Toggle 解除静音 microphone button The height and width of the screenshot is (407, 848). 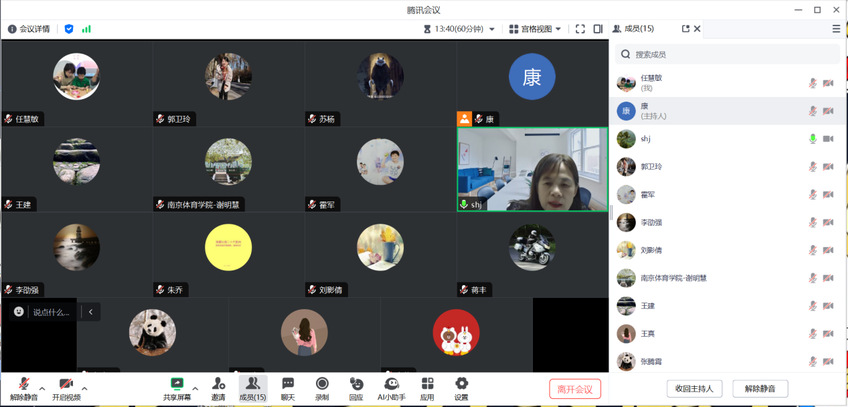pos(23,388)
